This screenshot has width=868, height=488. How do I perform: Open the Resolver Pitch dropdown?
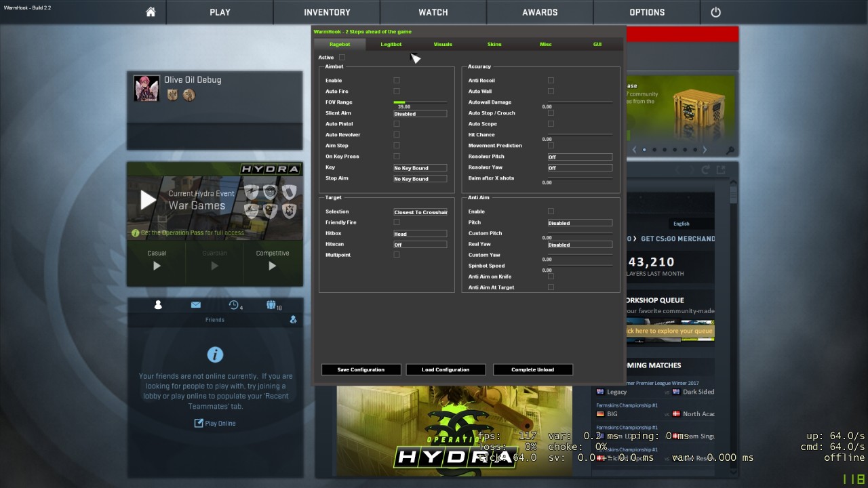580,157
